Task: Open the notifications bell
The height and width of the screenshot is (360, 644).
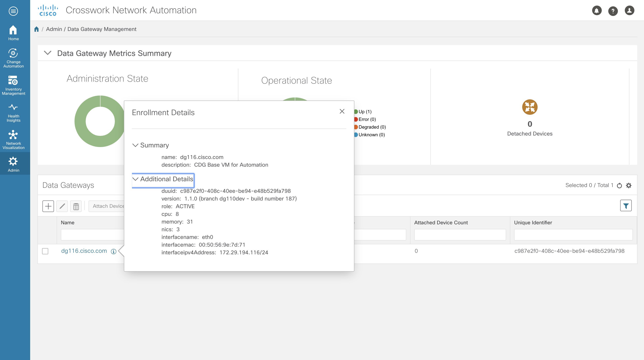Action: click(x=597, y=10)
